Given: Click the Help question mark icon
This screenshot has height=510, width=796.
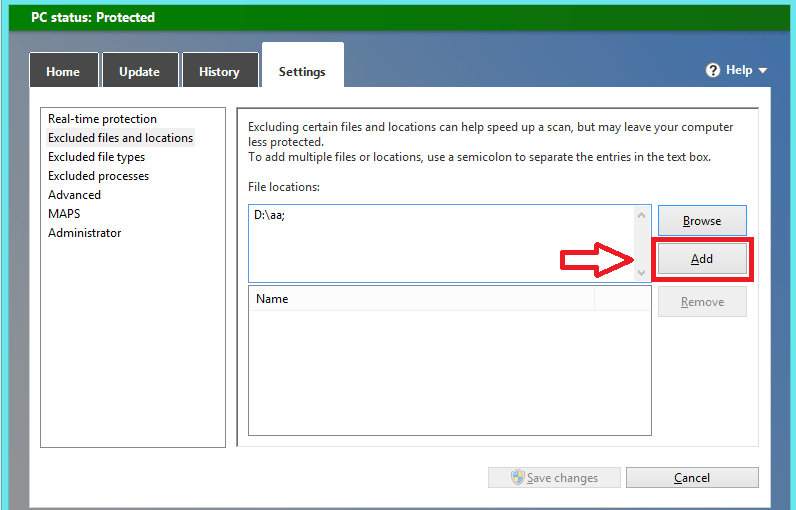Looking at the screenshot, I should tap(713, 70).
